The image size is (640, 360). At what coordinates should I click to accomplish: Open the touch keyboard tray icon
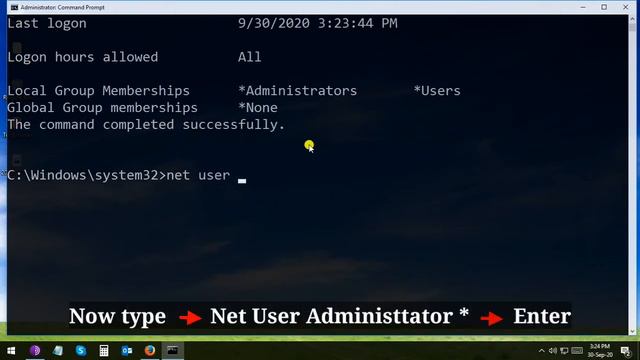[577, 351]
